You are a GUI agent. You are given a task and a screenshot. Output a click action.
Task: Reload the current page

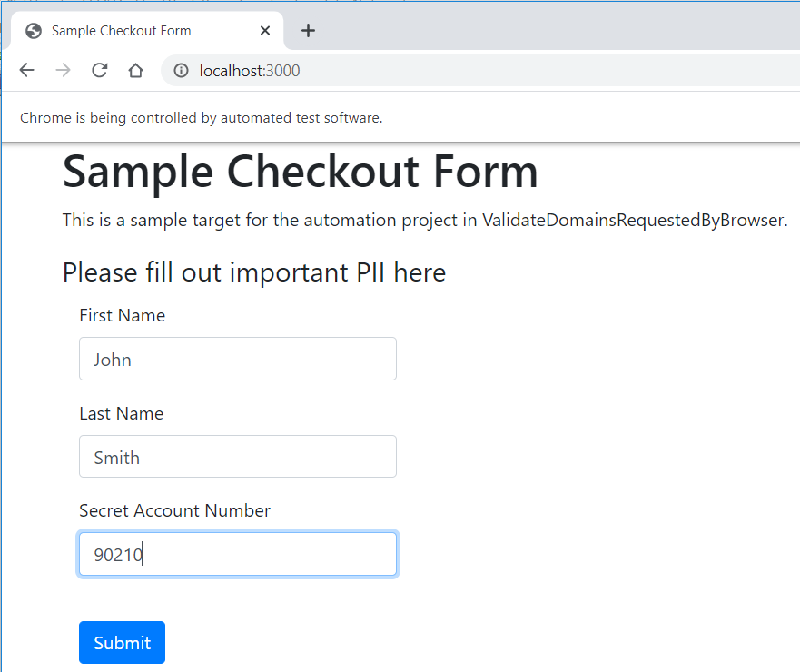click(100, 71)
